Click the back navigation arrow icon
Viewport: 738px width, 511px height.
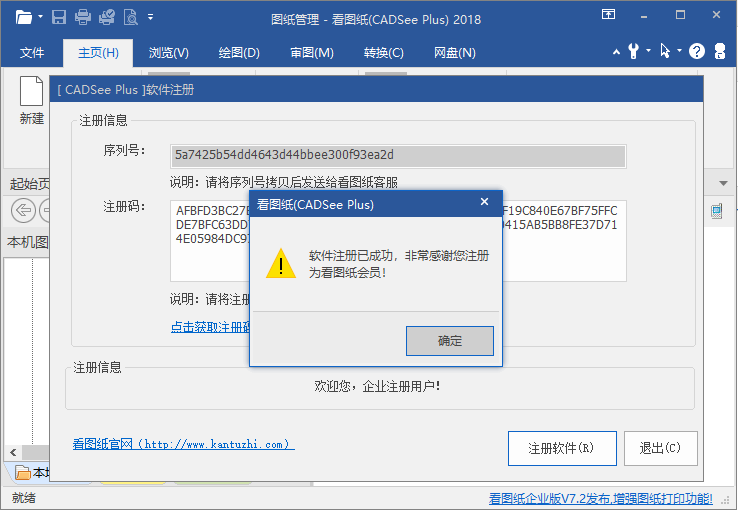point(23,210)
